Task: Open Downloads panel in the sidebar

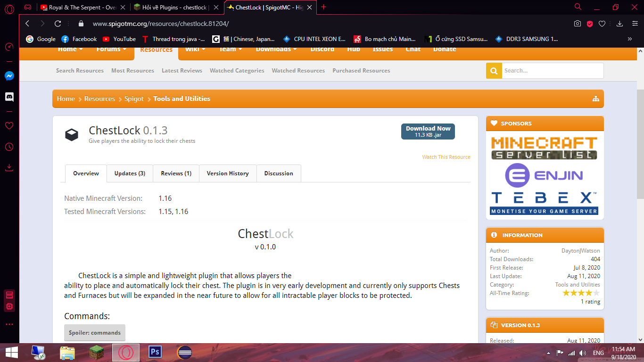Action: point(9,167)
